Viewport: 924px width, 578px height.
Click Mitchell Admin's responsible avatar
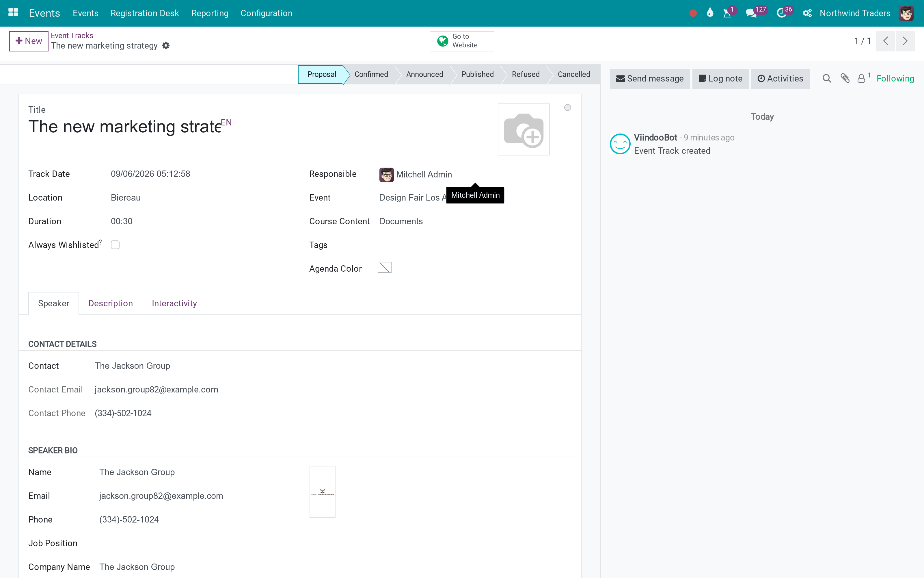coord(386,175)
